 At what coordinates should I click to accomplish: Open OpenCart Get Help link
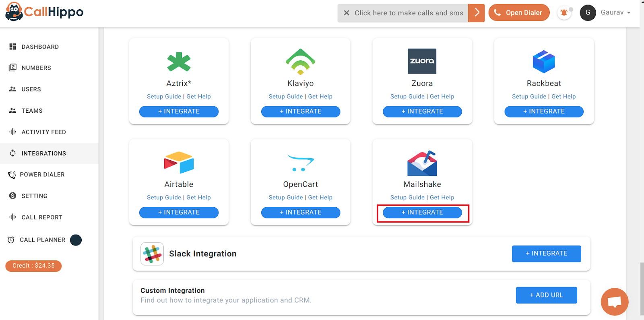(x=320, y=198)
